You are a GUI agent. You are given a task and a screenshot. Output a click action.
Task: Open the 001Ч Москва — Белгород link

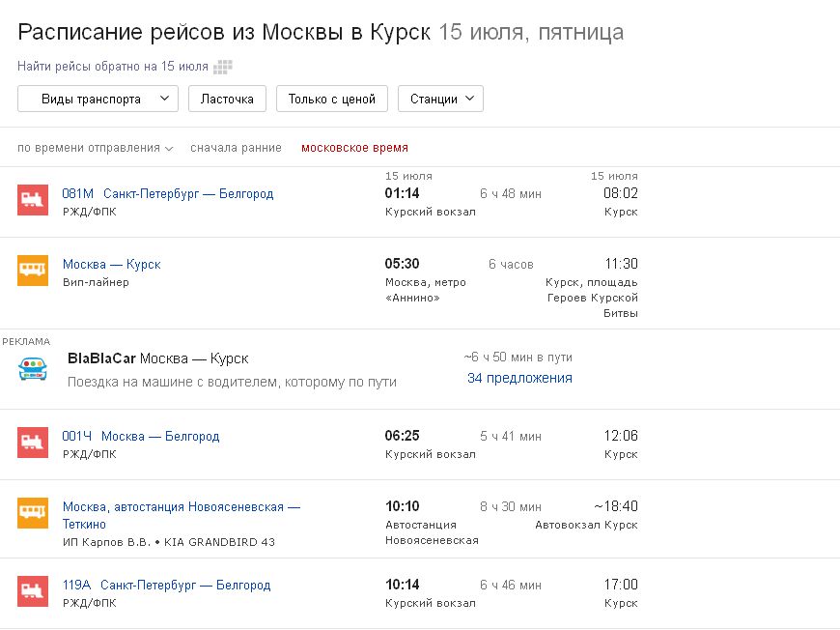(141, 437)
